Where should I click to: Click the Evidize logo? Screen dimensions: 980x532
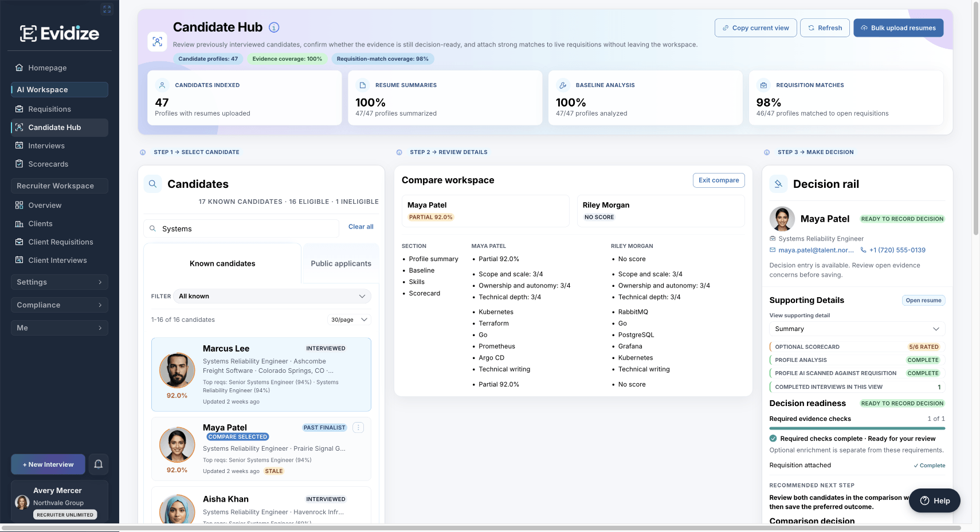click(60, 33)
